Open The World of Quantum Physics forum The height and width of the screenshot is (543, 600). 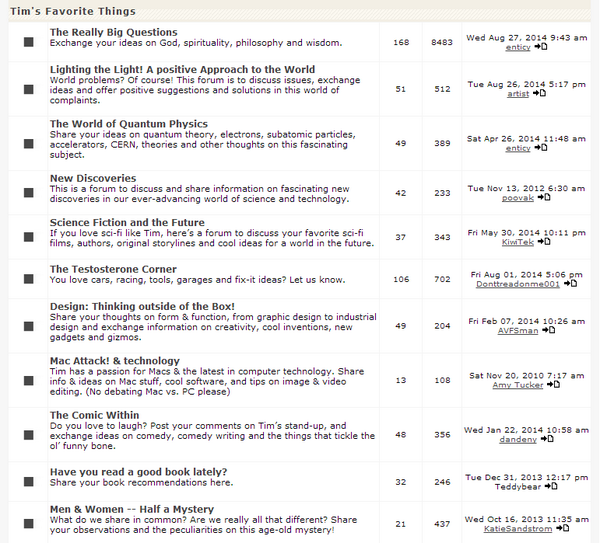click(129, 124)
